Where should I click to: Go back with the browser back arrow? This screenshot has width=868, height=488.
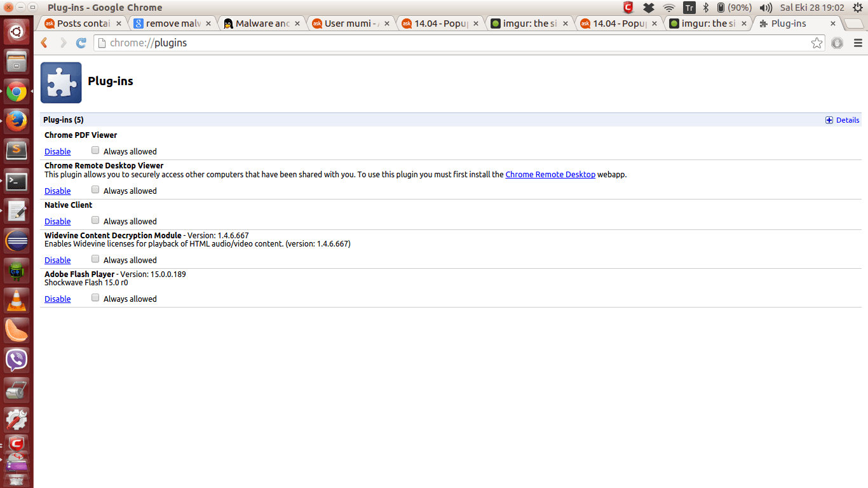pyautogui.click(x=44, y=43)
